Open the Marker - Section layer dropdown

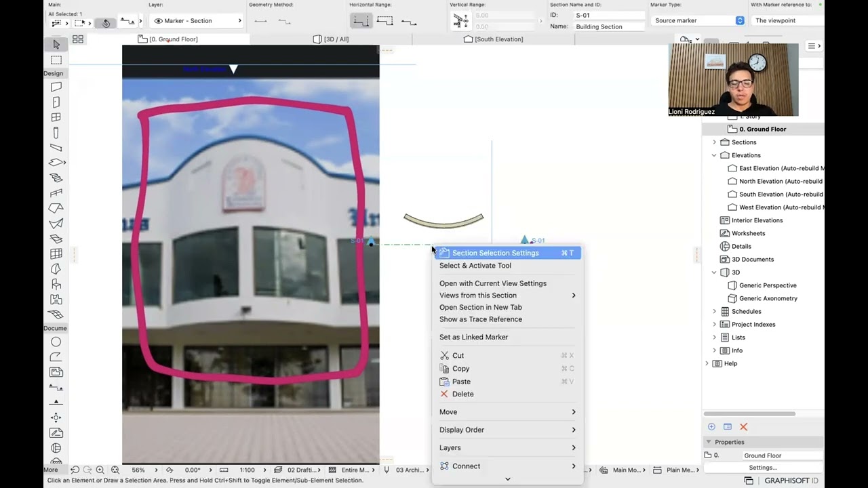pos(197,21)
